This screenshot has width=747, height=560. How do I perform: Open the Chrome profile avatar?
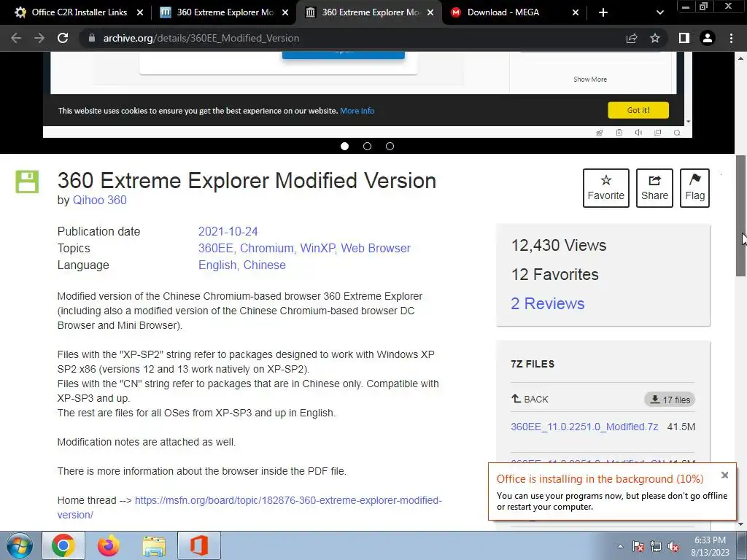pyautogui.click(x=708, y=38)
